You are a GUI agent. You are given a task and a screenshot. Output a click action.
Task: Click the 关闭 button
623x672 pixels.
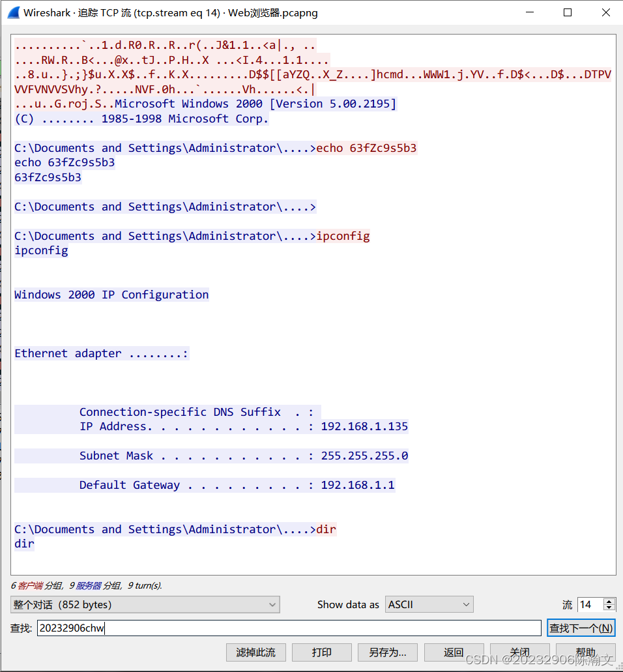(x=519, y=652)
